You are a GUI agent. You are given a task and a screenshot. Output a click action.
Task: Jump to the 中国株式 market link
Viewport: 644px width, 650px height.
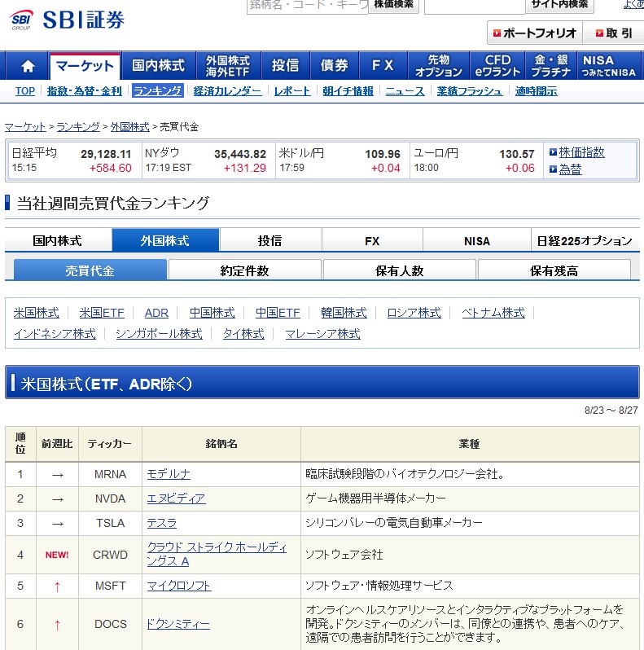pos(212,313)
